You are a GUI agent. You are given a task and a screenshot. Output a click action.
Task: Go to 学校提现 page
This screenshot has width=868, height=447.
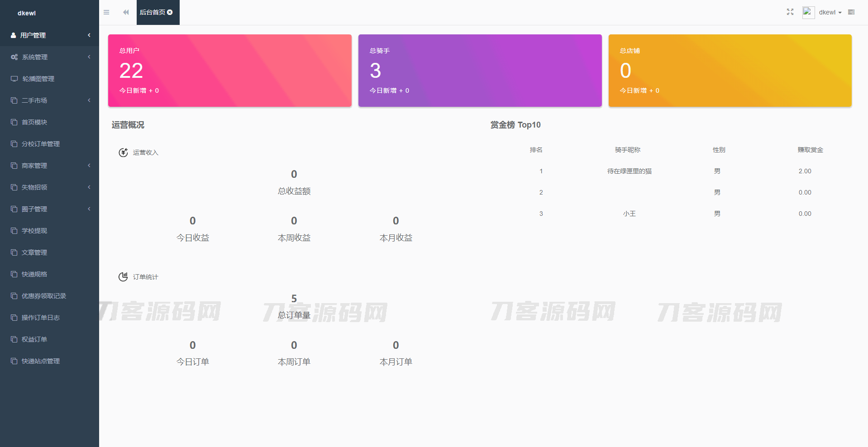click(x=34, y=231)
